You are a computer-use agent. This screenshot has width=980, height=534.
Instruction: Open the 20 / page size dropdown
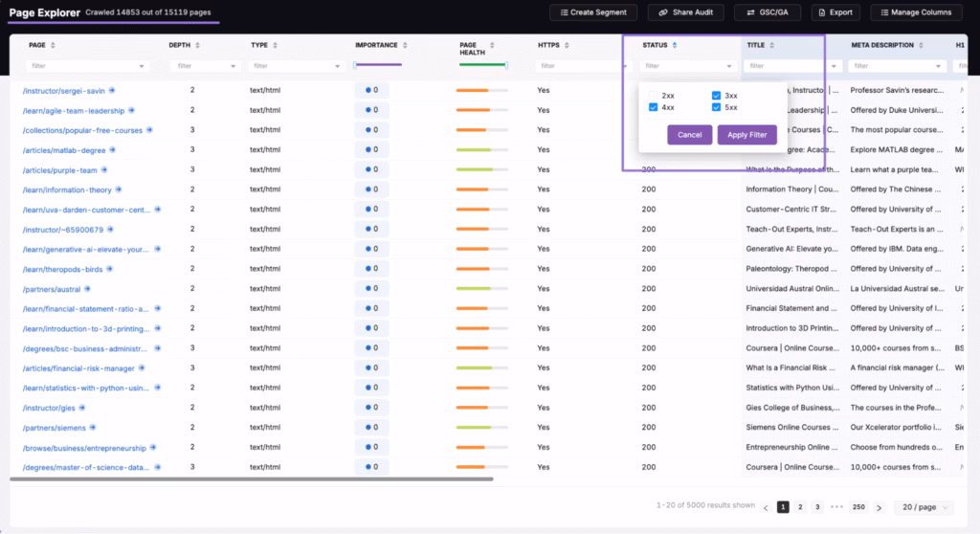click(924, 507)
